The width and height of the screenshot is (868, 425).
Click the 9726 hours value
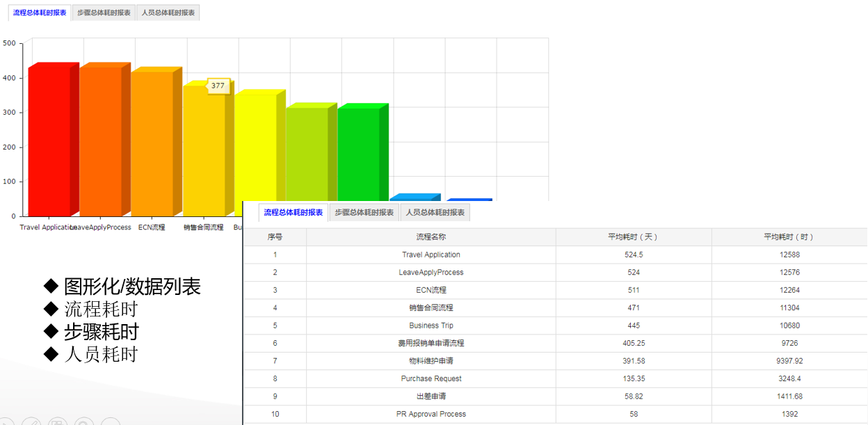tap(789, 344)
